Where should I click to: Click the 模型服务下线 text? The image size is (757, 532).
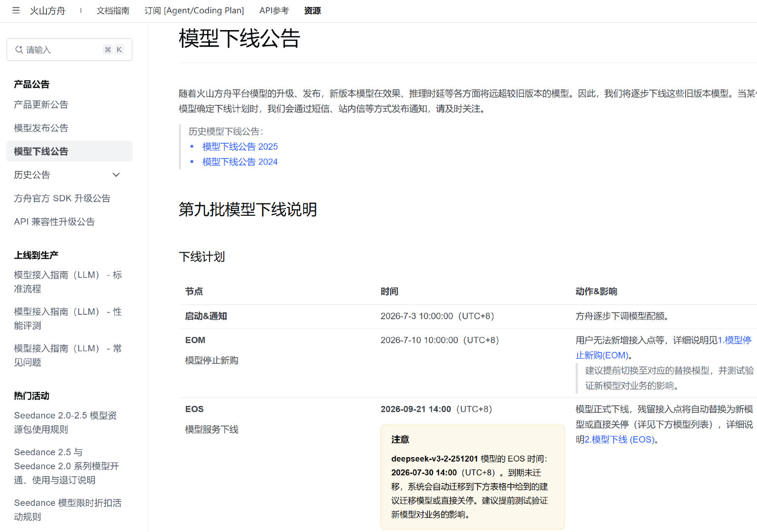[x=211, y=430]
